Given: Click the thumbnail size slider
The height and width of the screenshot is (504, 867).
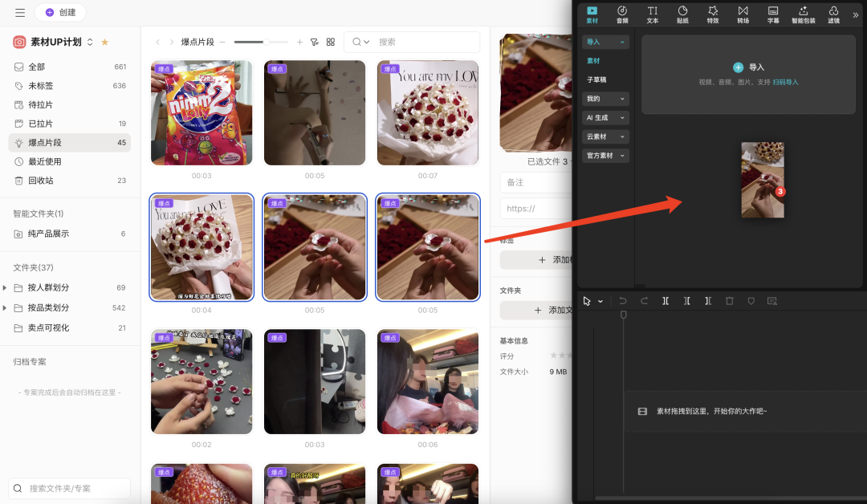Looking at the screenshot, I should point(261,42).
